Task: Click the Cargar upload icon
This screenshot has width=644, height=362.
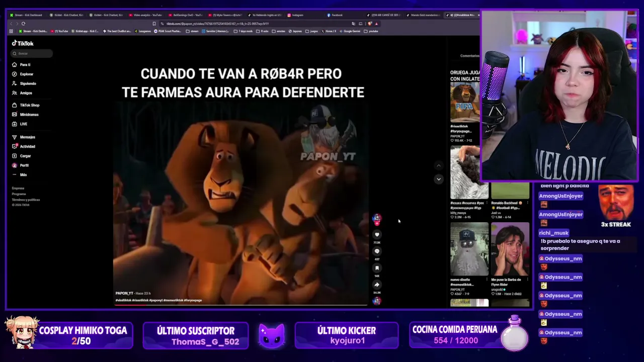Action: (15, 156)
